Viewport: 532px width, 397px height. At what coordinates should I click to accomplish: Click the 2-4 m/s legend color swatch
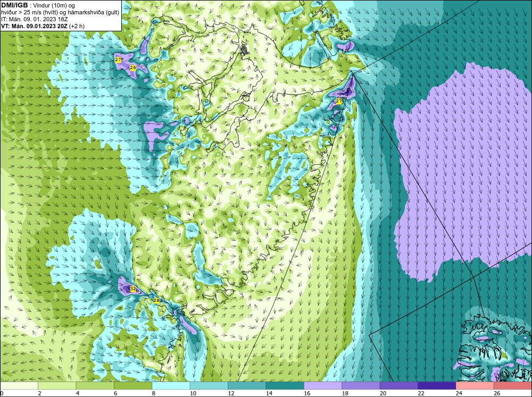[x=57, y=386]
